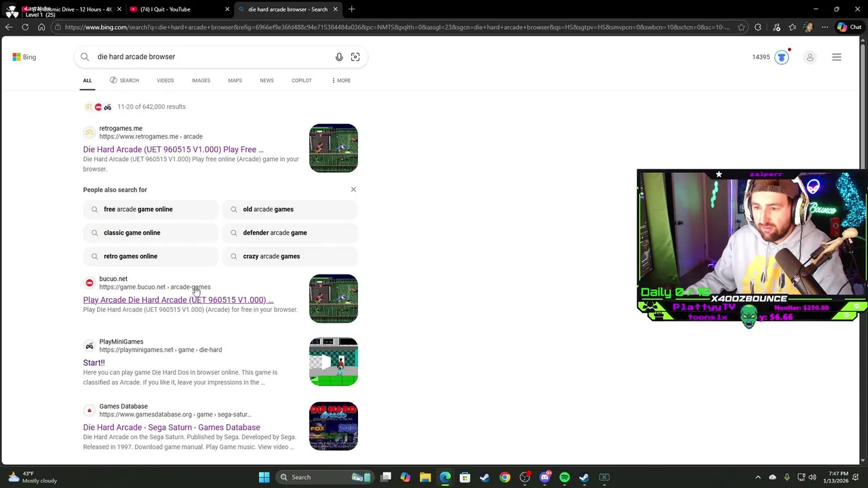868x488 pixels.
Task: Search suggestion crazy arcade games
Action: point(290,256)
